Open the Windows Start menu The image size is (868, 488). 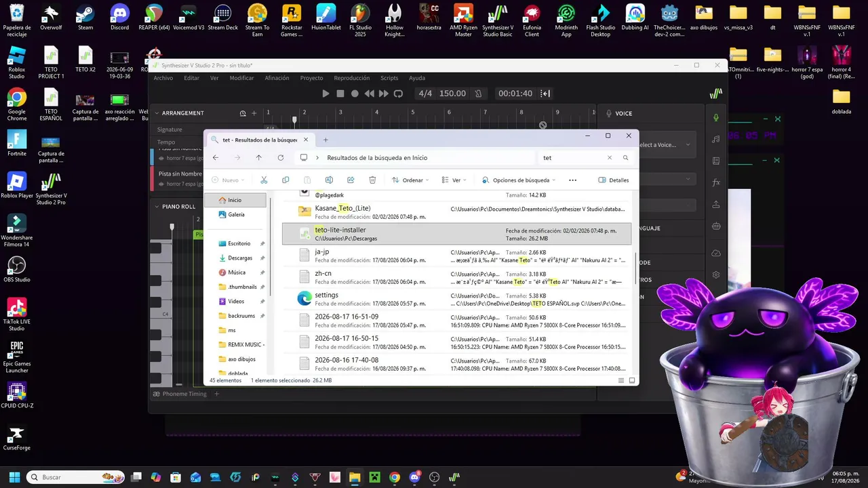coord(14,477)
